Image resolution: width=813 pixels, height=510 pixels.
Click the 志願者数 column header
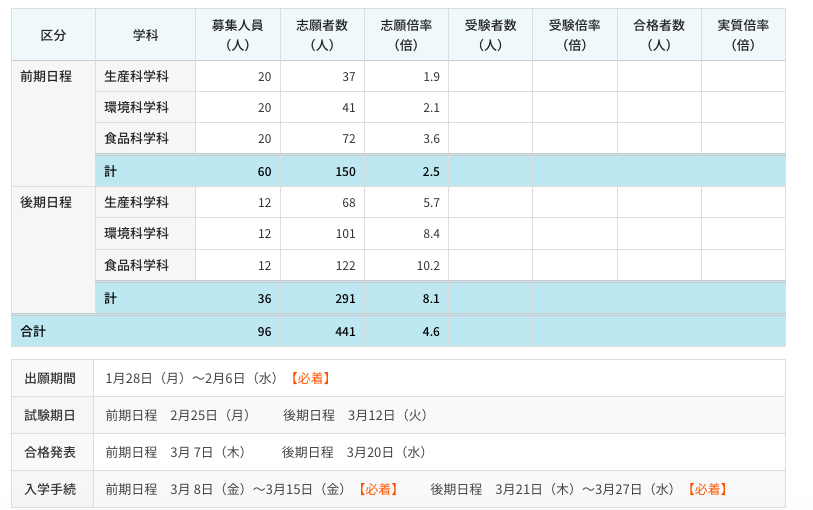pos(322,35)
